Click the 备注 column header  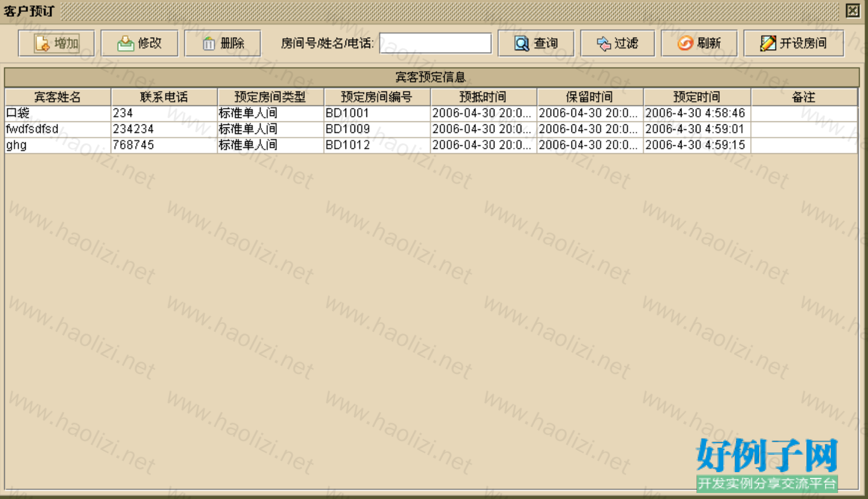coord(803,97)
